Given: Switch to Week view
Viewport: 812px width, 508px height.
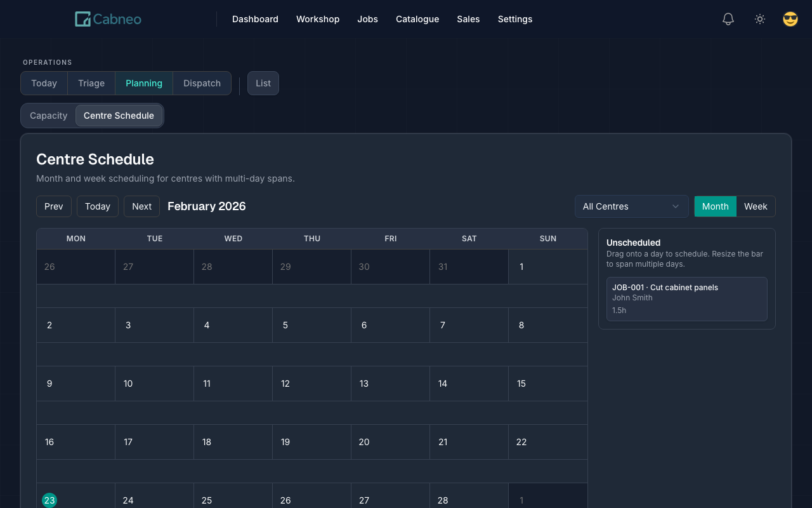Looking at the screenshot, I should pyautogui.click(x=756, y=206).
